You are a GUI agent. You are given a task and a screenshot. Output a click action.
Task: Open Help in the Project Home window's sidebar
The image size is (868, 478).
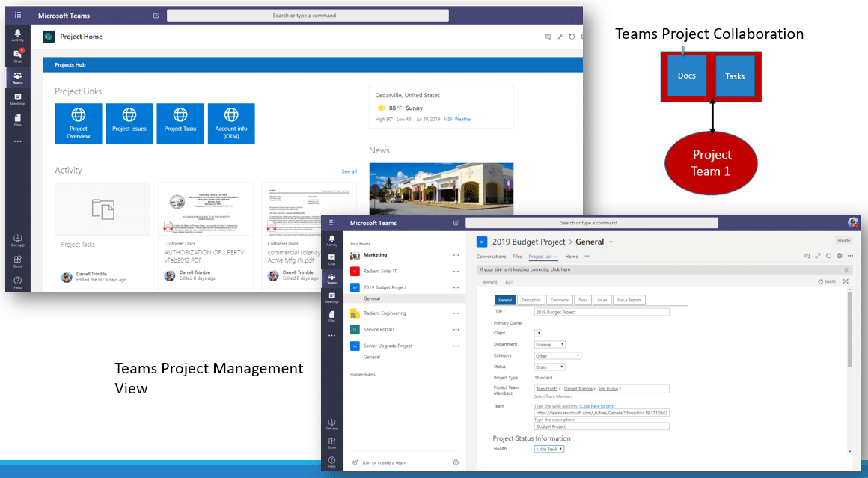tap(18, 282)
